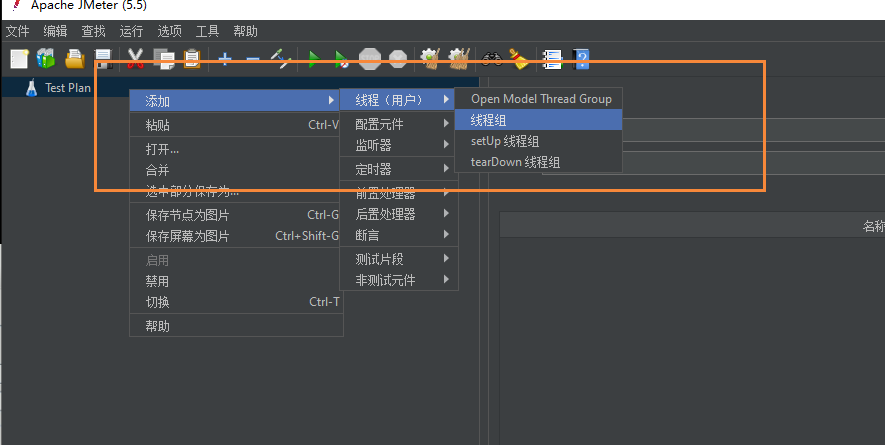Click the Search binoculars icon

(492, 59)
